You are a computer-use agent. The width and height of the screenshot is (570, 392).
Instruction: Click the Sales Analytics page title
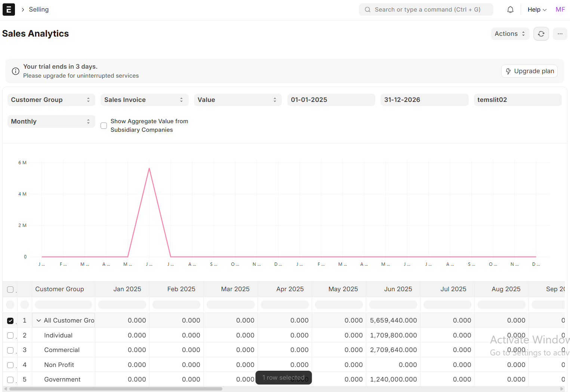point(36,34)
